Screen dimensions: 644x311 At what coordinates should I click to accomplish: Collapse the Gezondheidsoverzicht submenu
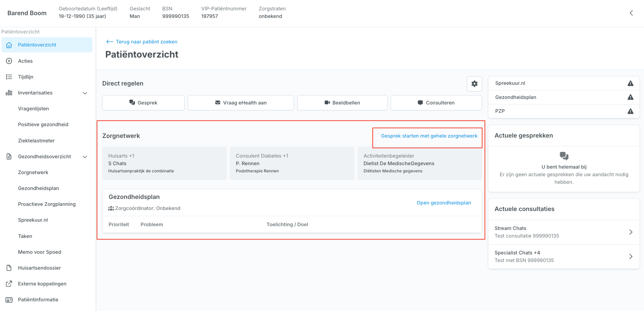[85, 157]
